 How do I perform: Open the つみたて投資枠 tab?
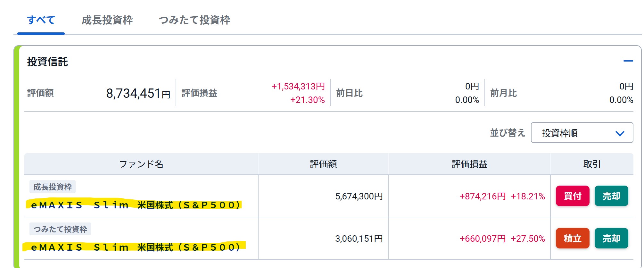[194, 20]
